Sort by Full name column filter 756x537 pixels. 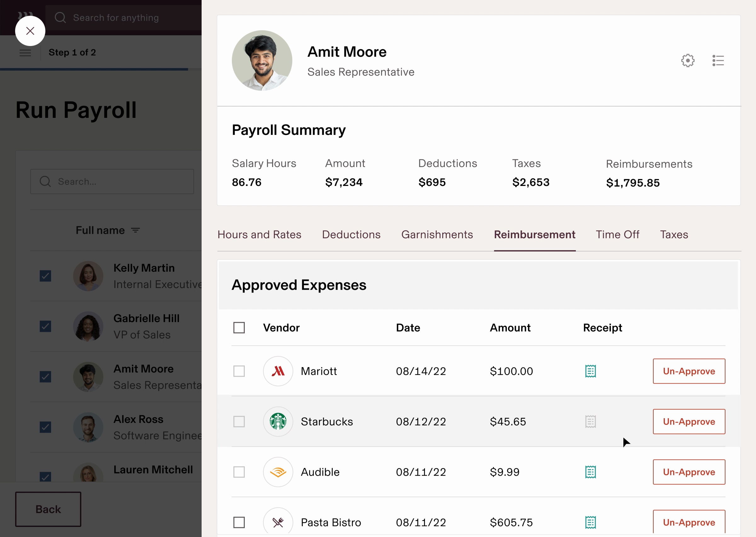click(135, 230)
